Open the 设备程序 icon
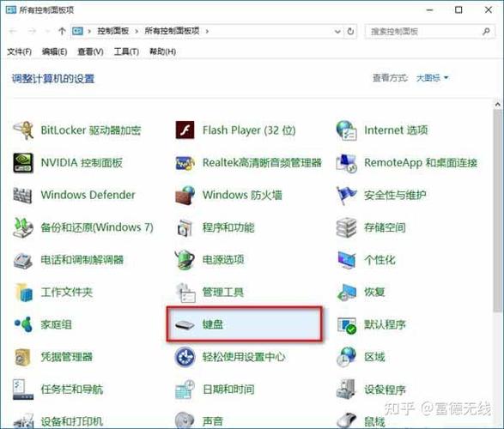 tap(346, 390)
